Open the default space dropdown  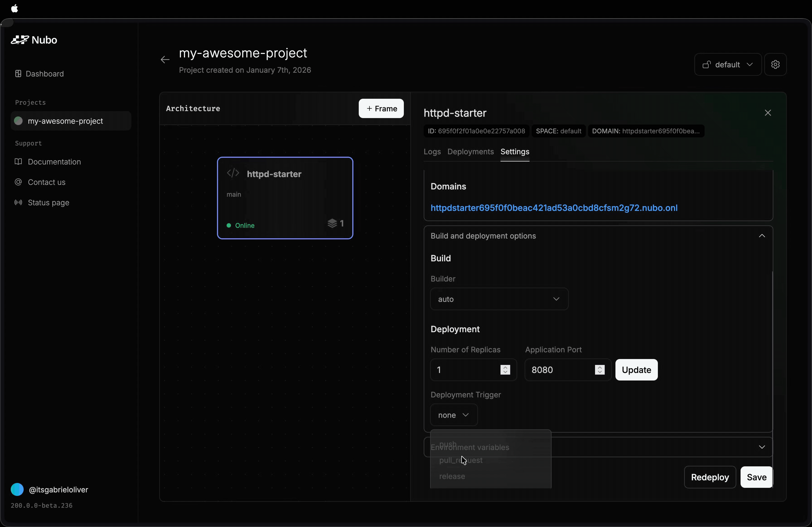[728, 64]
